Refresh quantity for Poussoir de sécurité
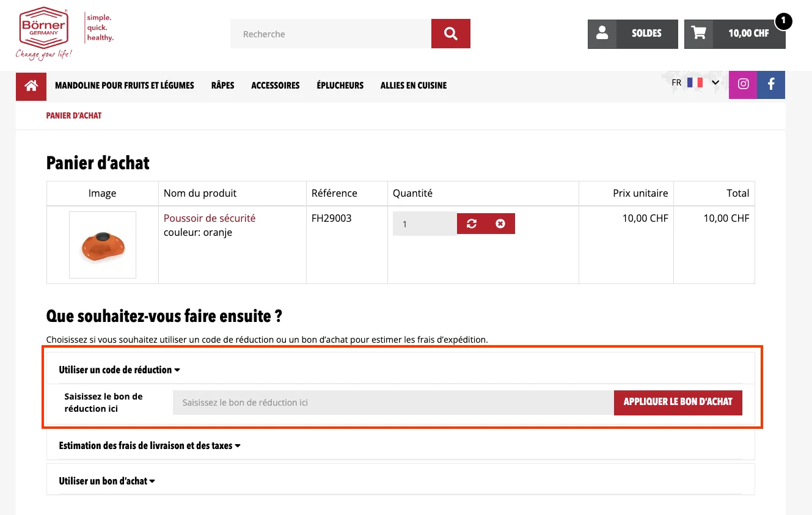The width and height of the screenshot is (812, 515). click(472, 224)
